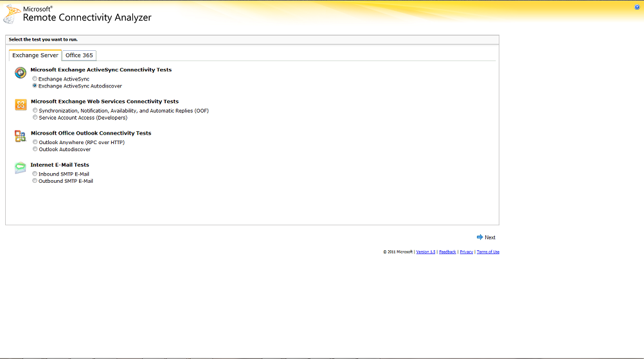Screen dimensions: 644x359
Task: Switch to the Office 365 tab
Action: (79, 55)
